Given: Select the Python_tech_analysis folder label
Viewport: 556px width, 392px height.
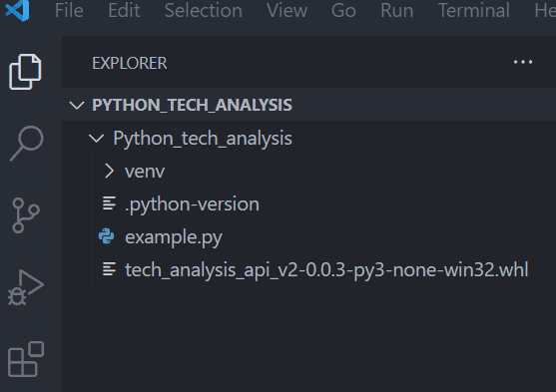Looking at the screenshot, I should (203, 139).
